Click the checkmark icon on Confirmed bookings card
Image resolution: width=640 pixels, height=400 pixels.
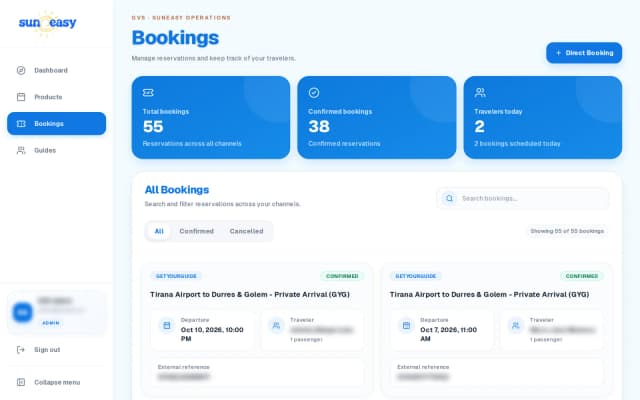pos(314,93)
